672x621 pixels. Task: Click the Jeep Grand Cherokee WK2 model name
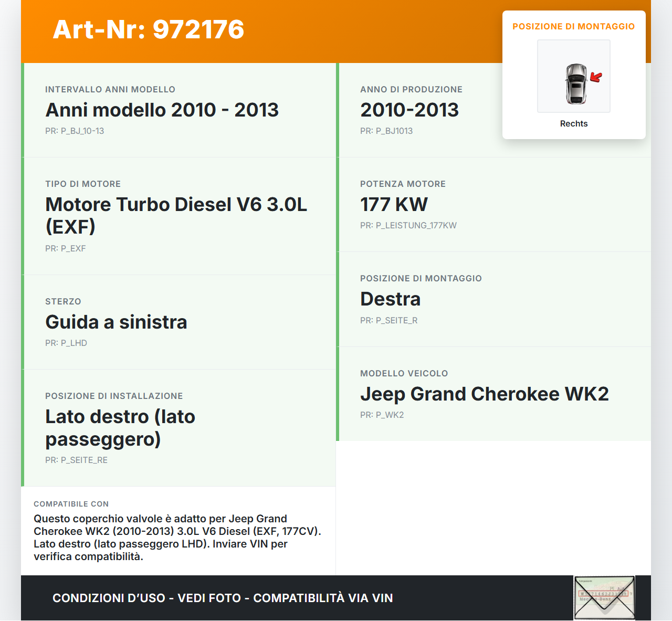[484, 394]
